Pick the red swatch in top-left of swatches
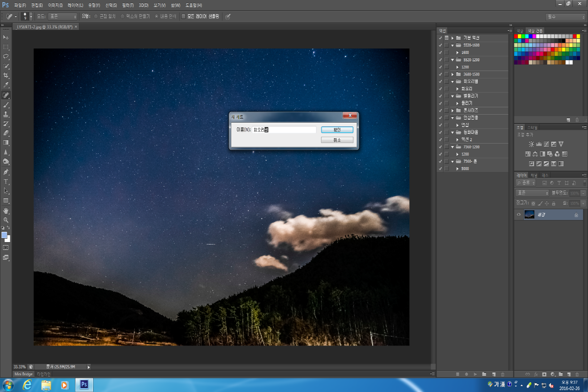This screenshot has height=392, width=588. tap(516, 36)
